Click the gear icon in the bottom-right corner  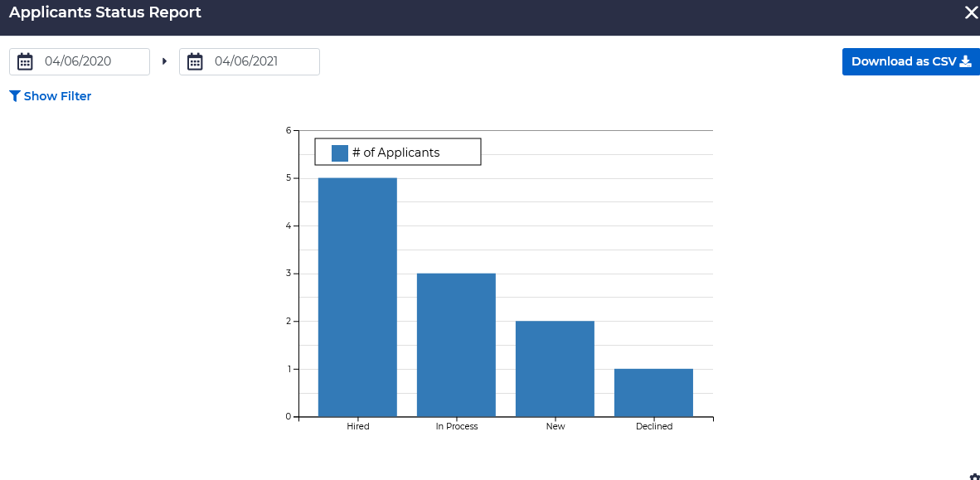974,477
